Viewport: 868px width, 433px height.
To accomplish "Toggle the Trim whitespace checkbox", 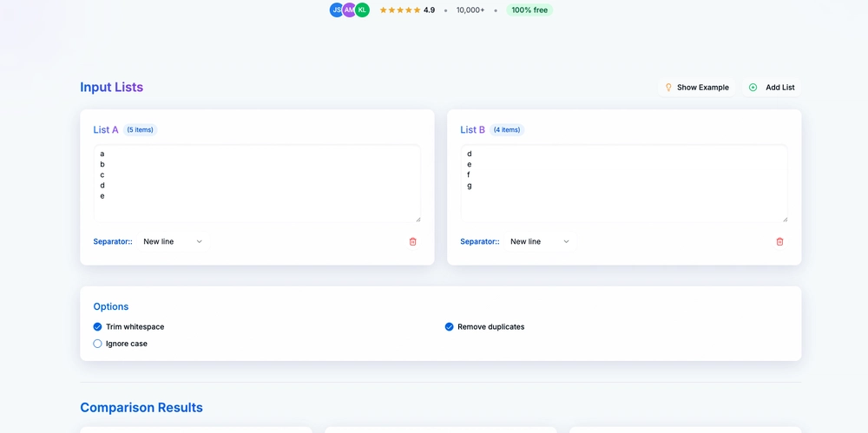I will coord(97,326).
